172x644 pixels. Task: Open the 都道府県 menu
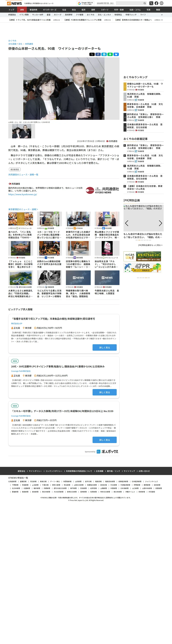coord(33,10)
